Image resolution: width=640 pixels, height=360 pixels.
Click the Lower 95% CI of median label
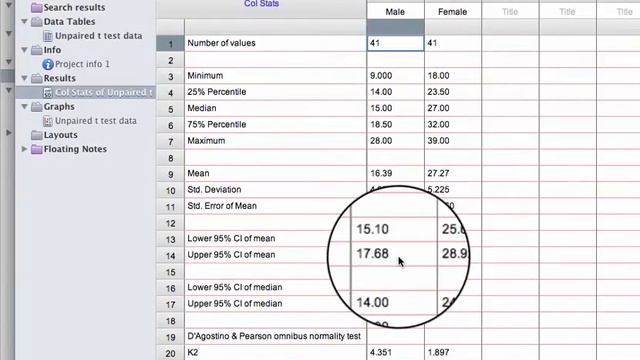pos(235,287)
